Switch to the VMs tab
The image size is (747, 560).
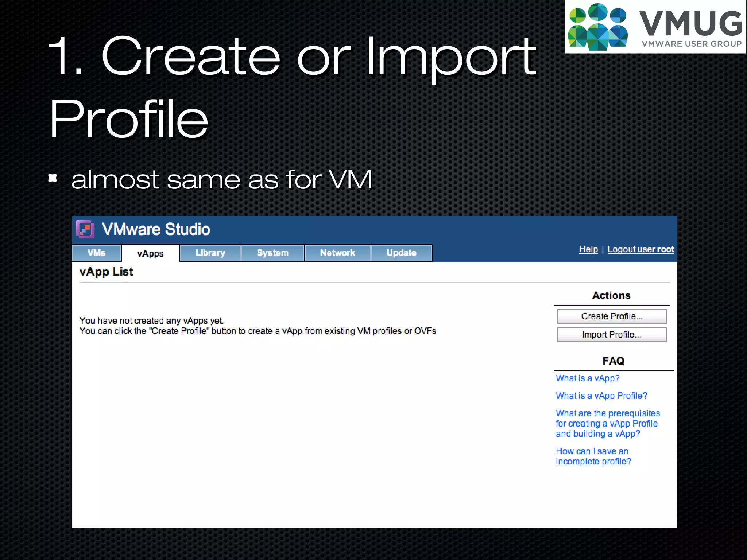click(97, 253)
